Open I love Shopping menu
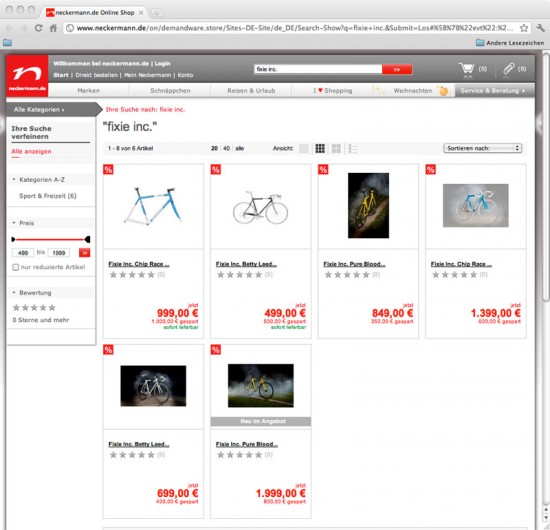This screenshot has height=530, width=550. pyautogui.click(x=333, y=90)
